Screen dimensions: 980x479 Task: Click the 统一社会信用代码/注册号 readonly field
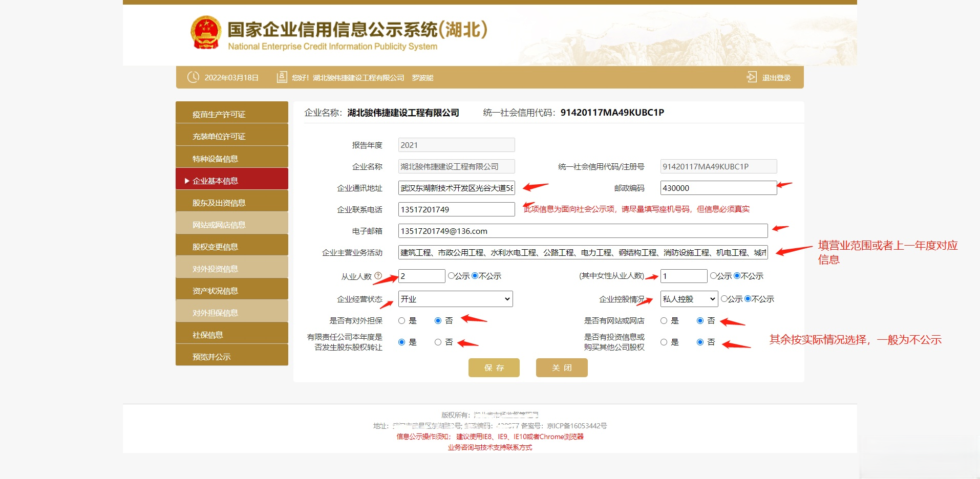click(x=719, y=166)
